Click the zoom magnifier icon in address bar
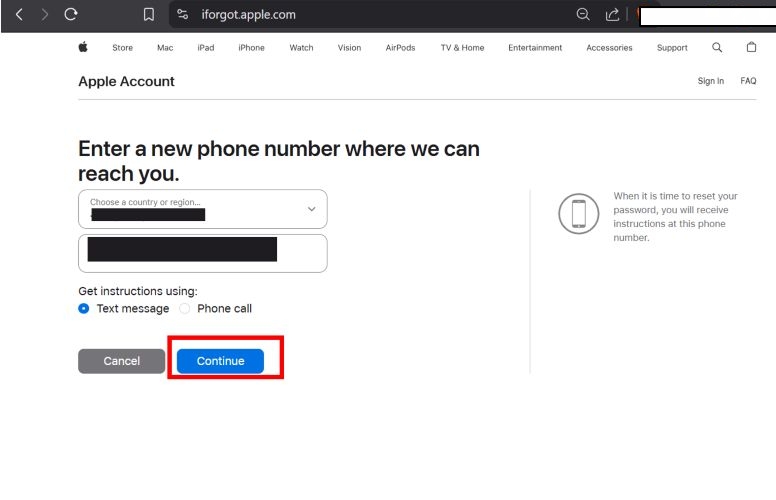This screenshot has width=776, height=500. click(583, 14)
